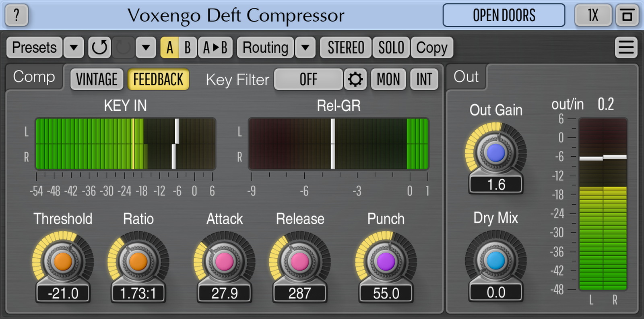Screen dimensions: 644x319
Task: Click the A to B copy button
Action: click(215, 48)
